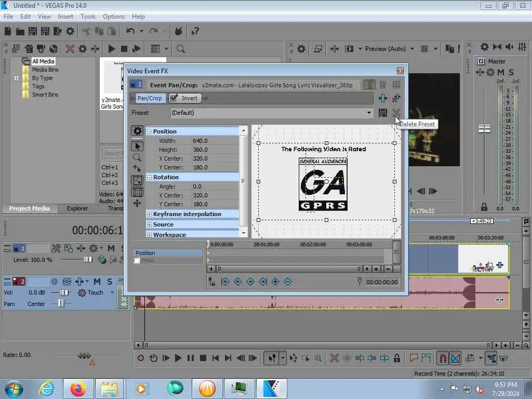Solo audio track 2 with S button

point(110,282)
